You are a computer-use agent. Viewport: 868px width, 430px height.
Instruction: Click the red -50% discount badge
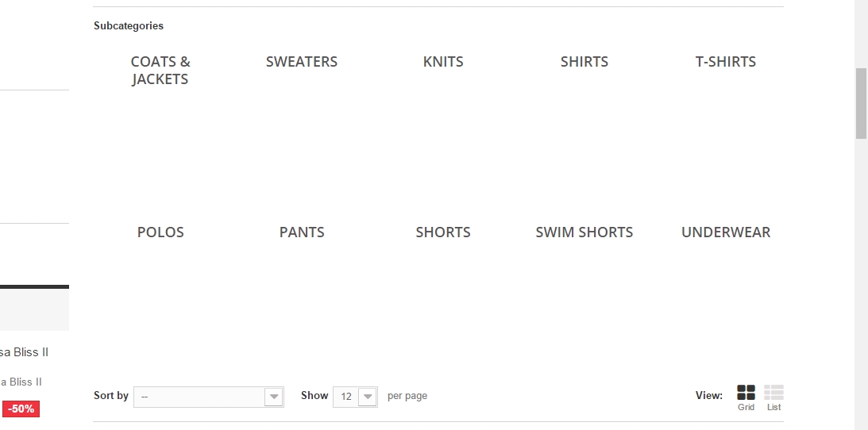point(21,409)
